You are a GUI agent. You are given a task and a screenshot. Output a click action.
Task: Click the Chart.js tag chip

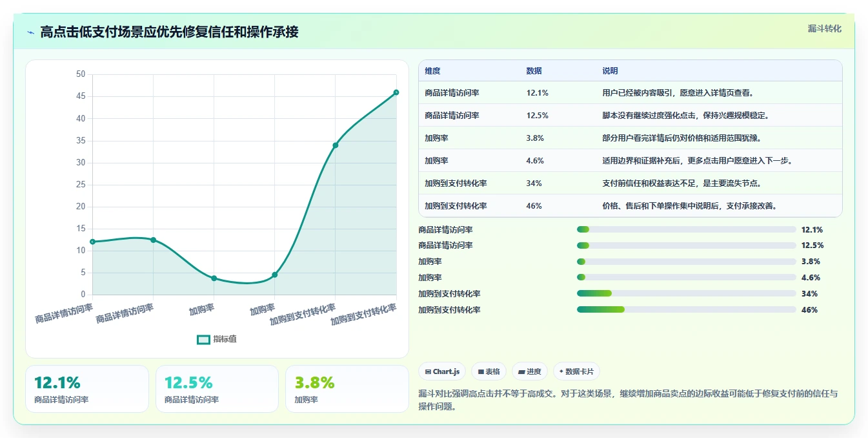click(x=442, y=371)
